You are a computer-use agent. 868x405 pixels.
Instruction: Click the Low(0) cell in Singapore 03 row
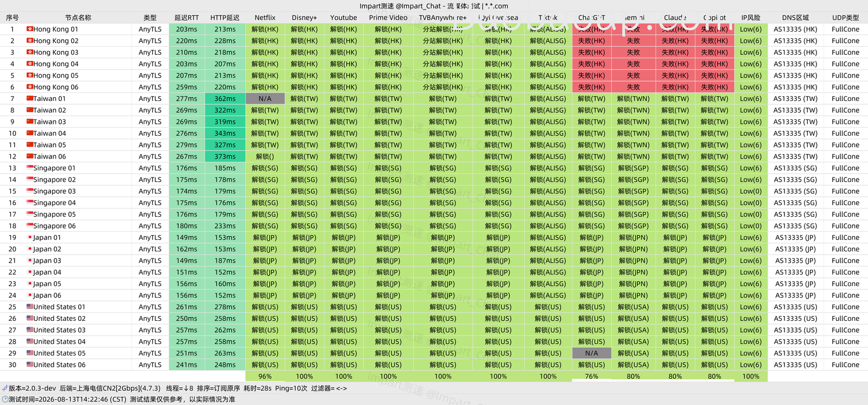[x=751, y=191]
